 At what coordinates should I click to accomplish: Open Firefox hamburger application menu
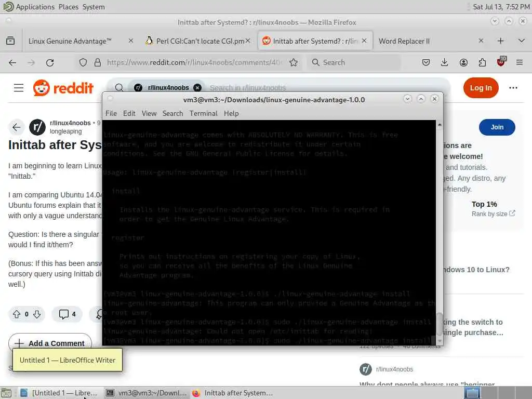point(520,62)
